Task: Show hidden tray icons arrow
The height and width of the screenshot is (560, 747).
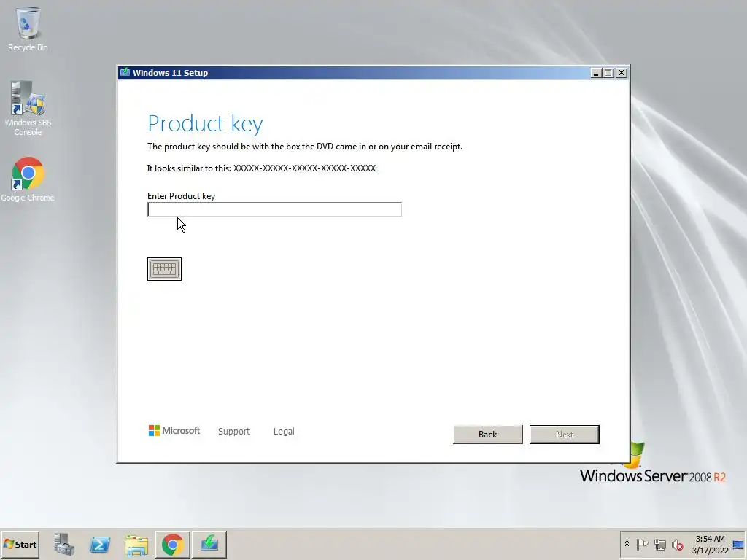Action: tap(627, 544)
